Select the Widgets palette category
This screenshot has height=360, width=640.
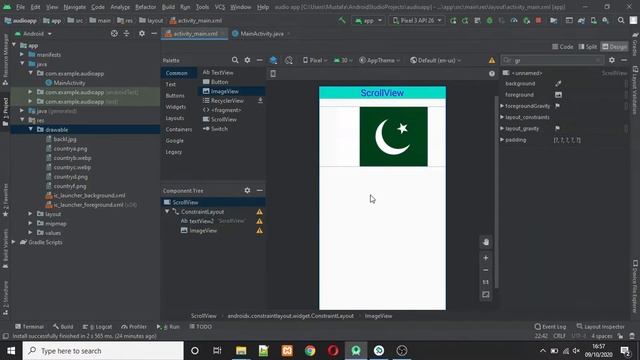pyautogui.click(x=176, y=107)
